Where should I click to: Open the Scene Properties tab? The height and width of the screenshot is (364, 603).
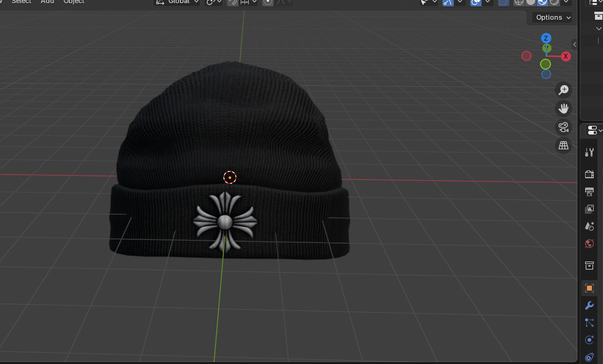pos(589,226)
